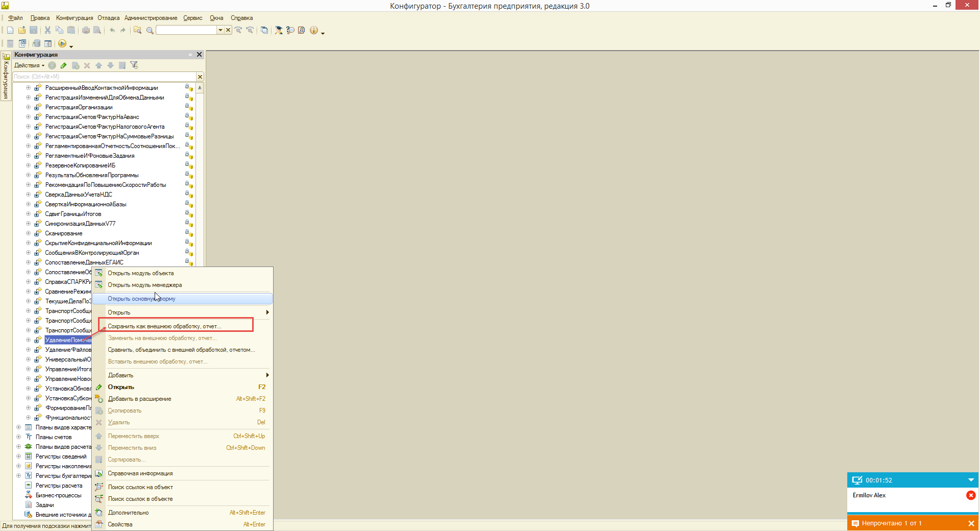
Task: Choose Открыть основную форму
Action: tap(183, 299)
